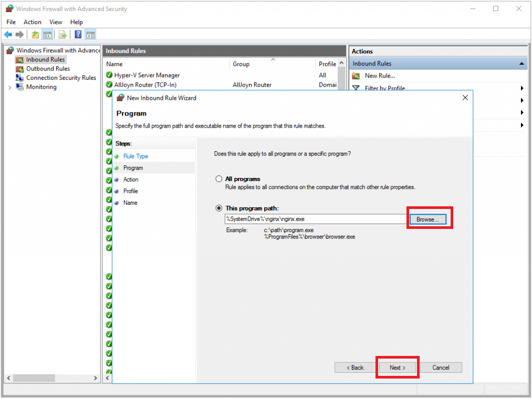Click Group column header sort arrow

coord(273,59)
